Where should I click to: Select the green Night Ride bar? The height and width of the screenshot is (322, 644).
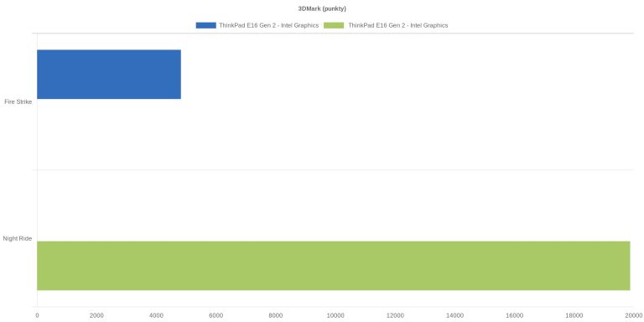(334, 266)
